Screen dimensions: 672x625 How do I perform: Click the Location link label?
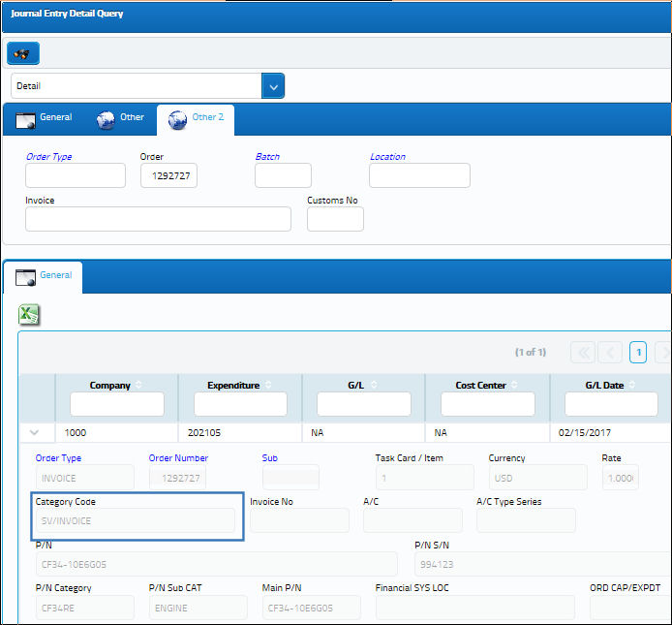click(387, 157)
